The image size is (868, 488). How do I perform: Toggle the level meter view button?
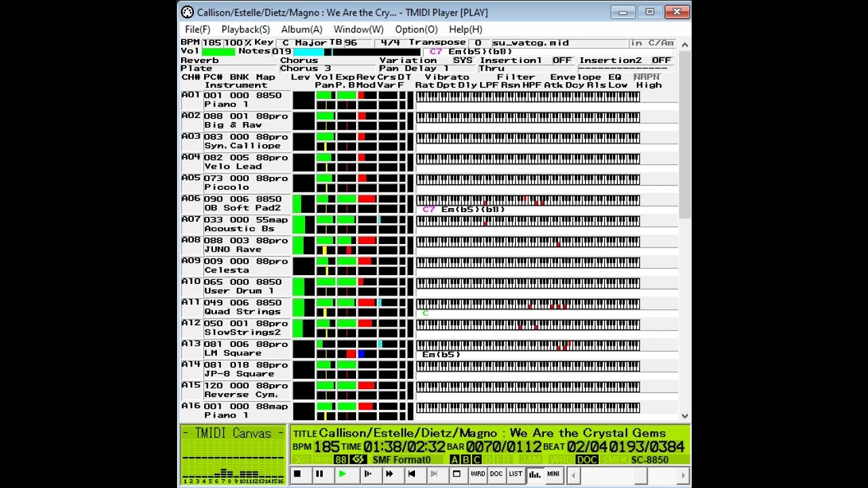[535, 474]
